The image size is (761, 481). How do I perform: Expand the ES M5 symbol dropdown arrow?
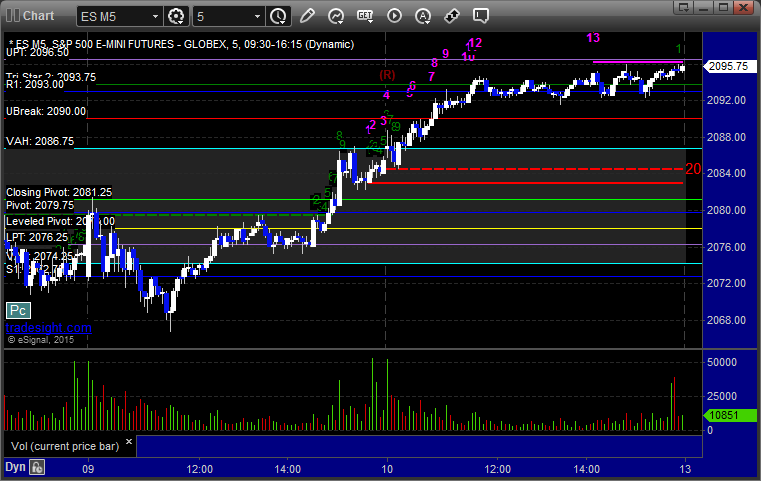point(155,17)
